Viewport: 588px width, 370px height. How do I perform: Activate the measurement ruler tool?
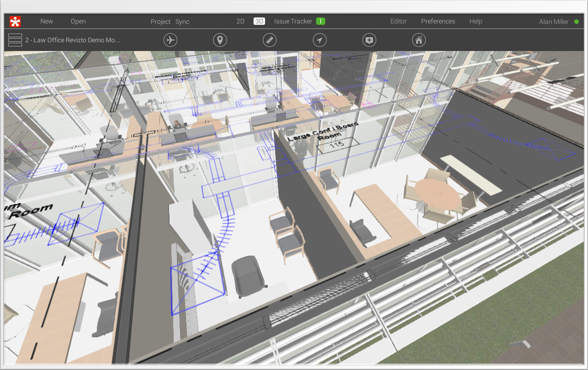(x=270, y=40)
